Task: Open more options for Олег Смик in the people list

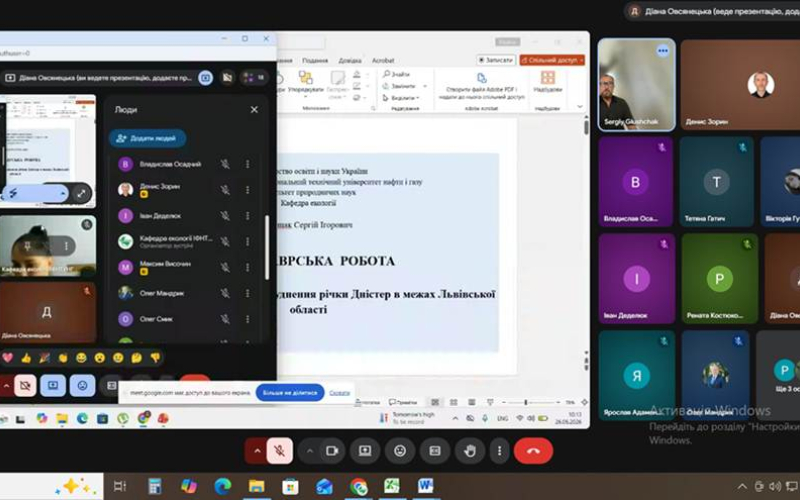Action: tap(248, 319)
